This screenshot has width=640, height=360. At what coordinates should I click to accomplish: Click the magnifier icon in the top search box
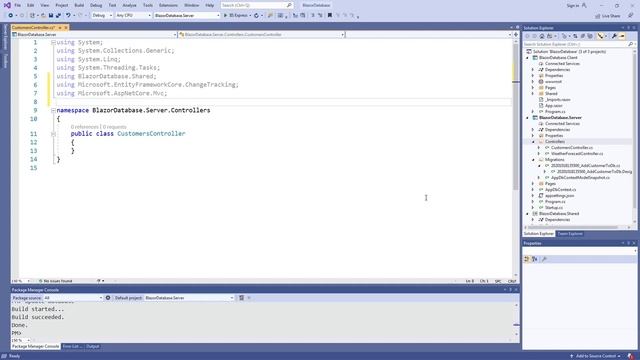289,5
